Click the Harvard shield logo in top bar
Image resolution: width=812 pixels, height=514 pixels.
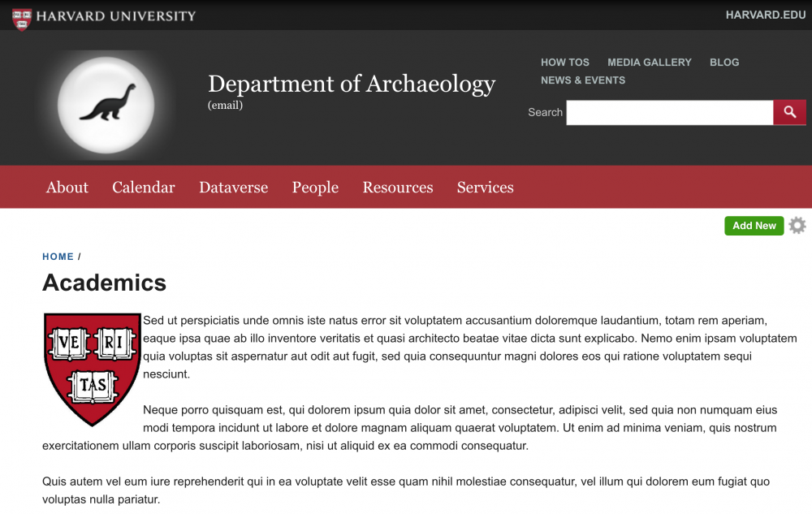coord(22,19)
